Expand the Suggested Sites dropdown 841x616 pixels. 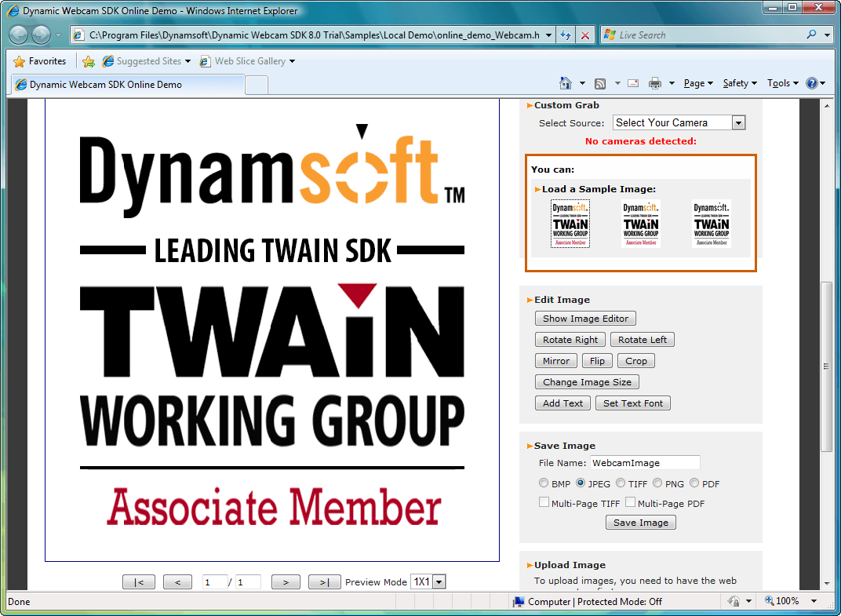pyautogui.click(x=187, y=61)
